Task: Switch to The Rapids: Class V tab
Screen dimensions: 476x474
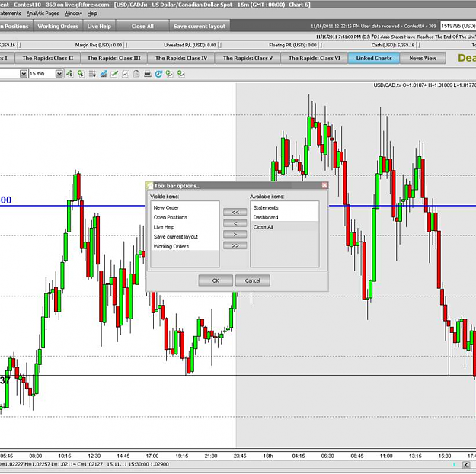Action: [248, 58]
